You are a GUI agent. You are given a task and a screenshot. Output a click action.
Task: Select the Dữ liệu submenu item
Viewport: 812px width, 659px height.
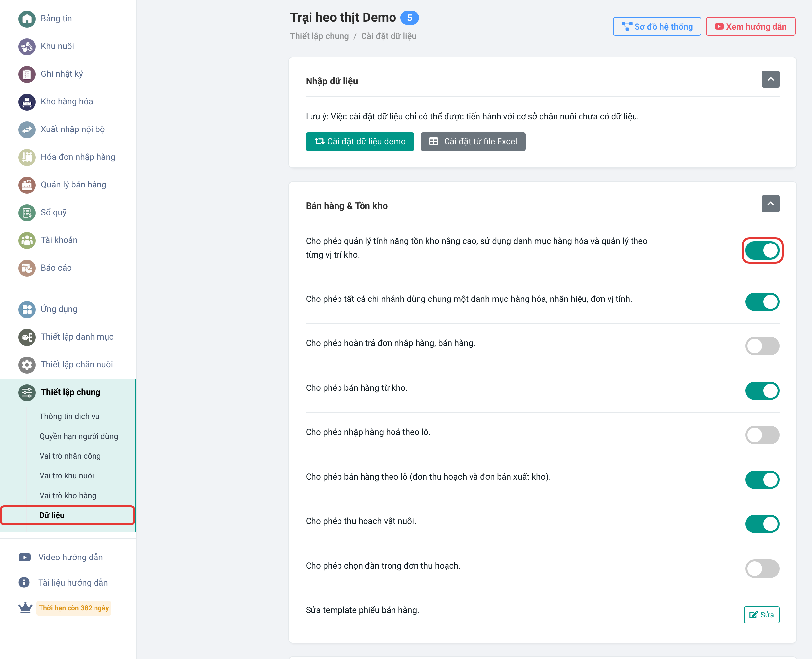[68, 515]
